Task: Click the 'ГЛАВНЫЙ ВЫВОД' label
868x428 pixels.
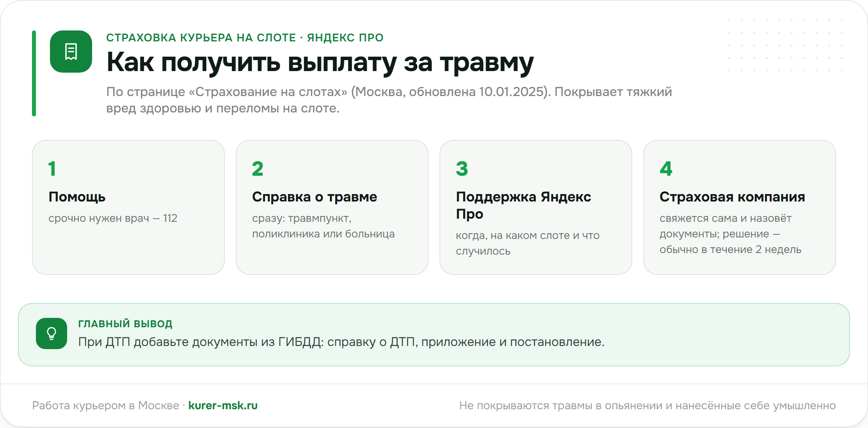Action: (x=125, y=324)
